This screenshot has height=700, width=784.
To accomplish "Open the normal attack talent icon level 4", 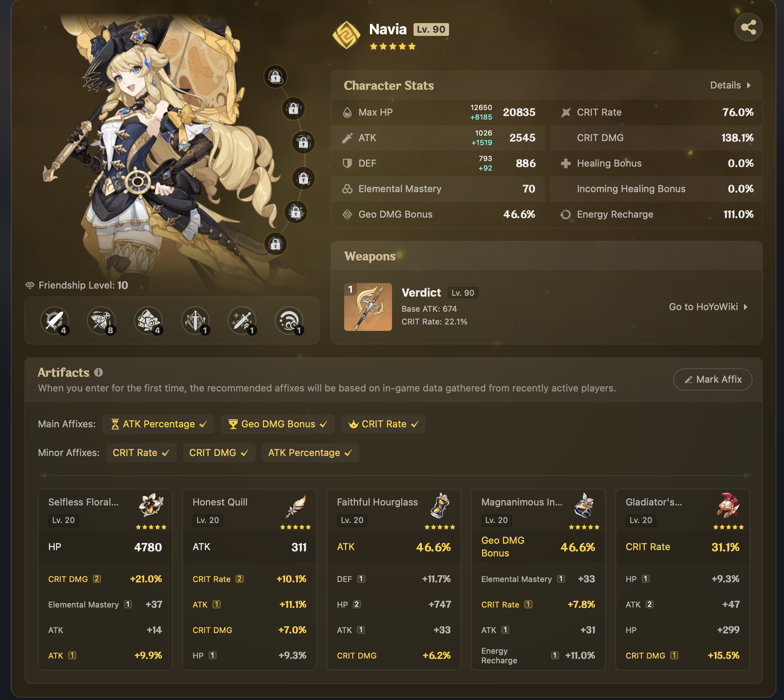I will point(54,320).
